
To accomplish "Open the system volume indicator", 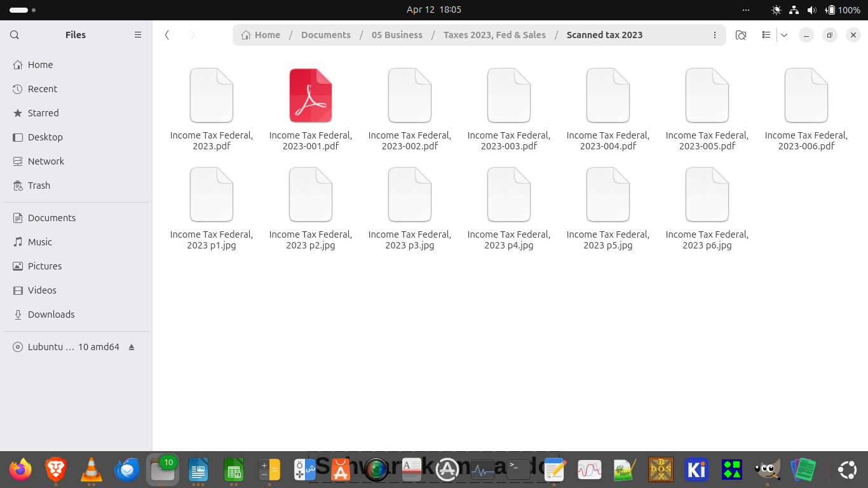I will pos(811,10).
